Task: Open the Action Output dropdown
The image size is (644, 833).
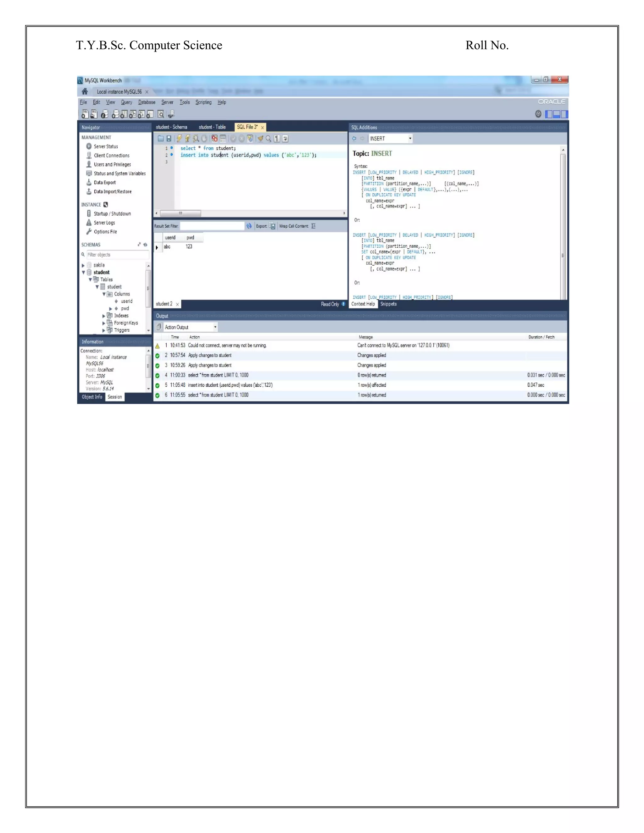Action: point(215,327)
